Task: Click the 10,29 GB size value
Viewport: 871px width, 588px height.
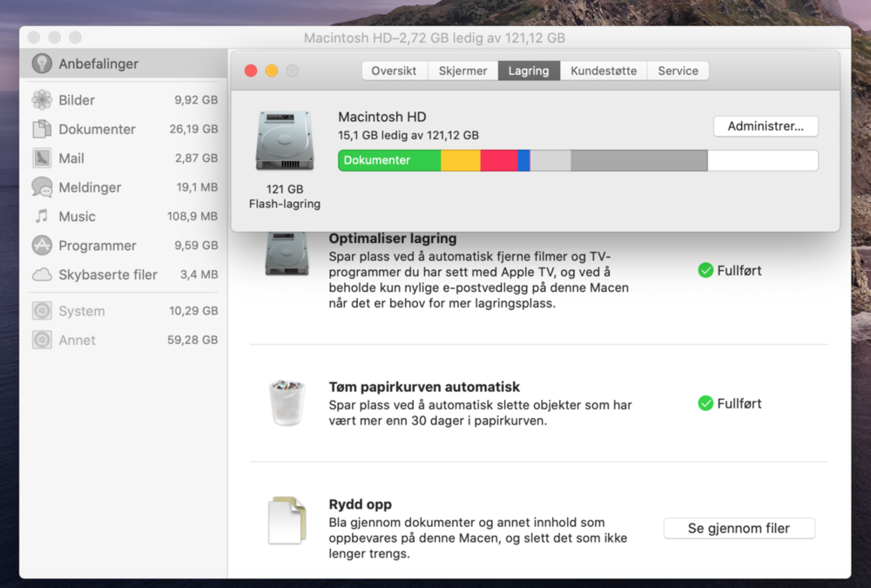Action: [193, 311]
